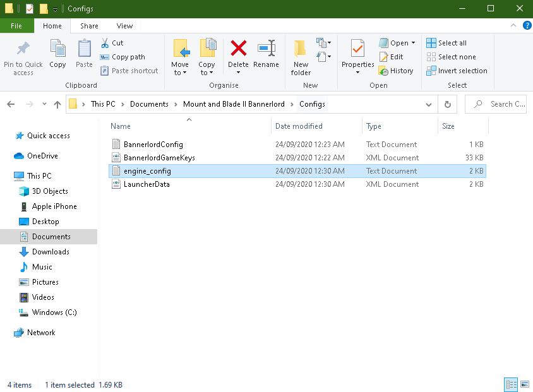Open the Easy access dropdown
This screenshot has height=392, width=533.
[x=323, y=56]
